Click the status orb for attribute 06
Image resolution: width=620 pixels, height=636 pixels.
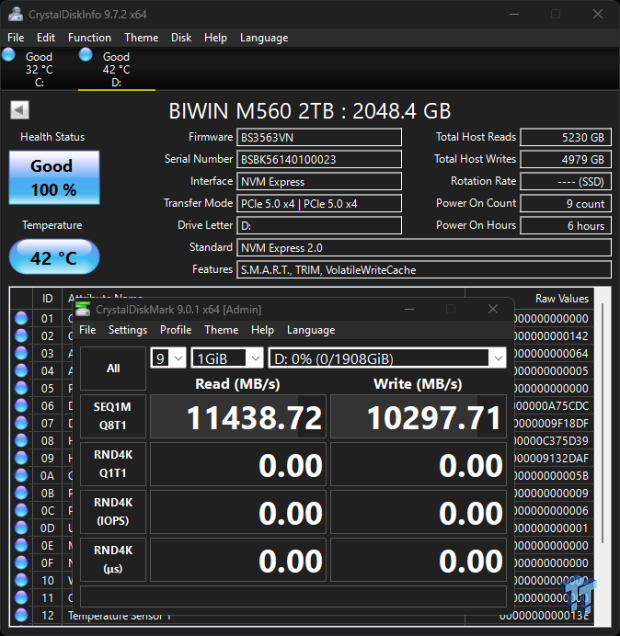(x=21, y=406)
